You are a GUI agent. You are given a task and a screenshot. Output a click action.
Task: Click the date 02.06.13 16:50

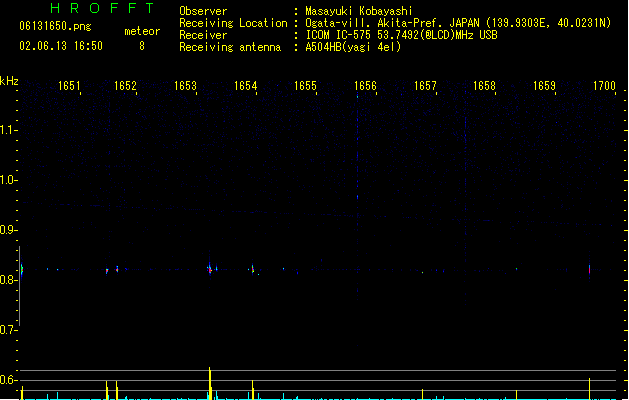coord(61,46)
